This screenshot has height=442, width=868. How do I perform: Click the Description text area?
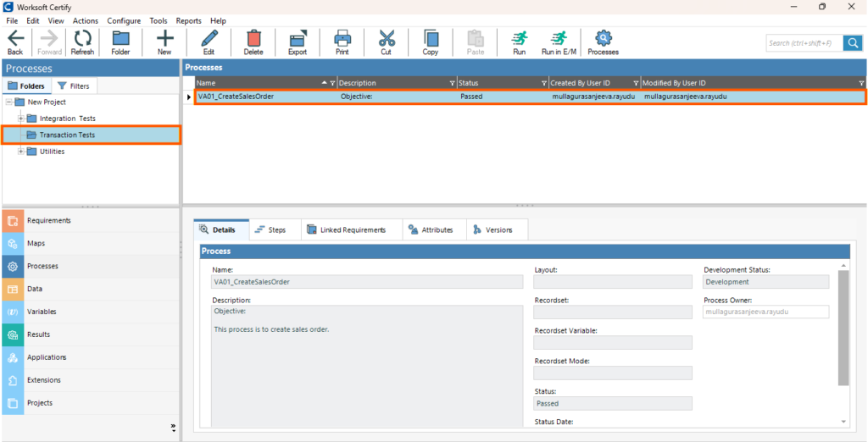click(x=367, y=366)
